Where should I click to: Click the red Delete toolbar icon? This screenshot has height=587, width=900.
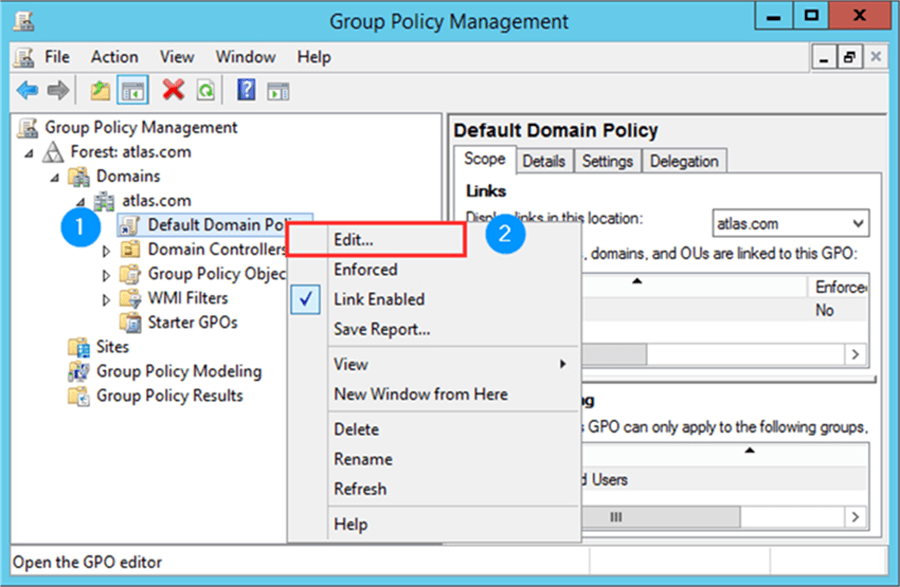pos(171,90)
